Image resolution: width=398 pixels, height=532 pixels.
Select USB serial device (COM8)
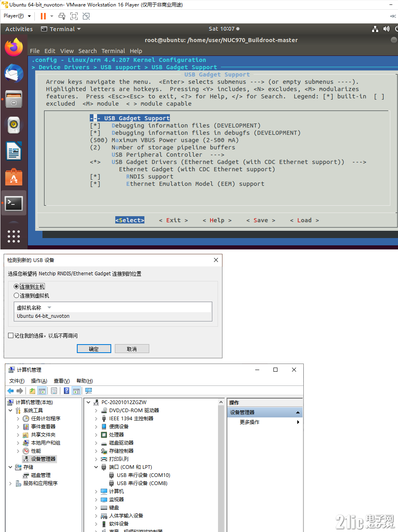(142, 483)
